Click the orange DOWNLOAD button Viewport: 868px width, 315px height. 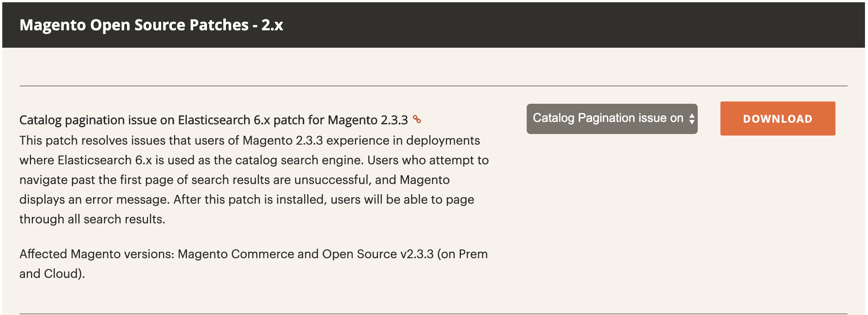tap(778, 119)
